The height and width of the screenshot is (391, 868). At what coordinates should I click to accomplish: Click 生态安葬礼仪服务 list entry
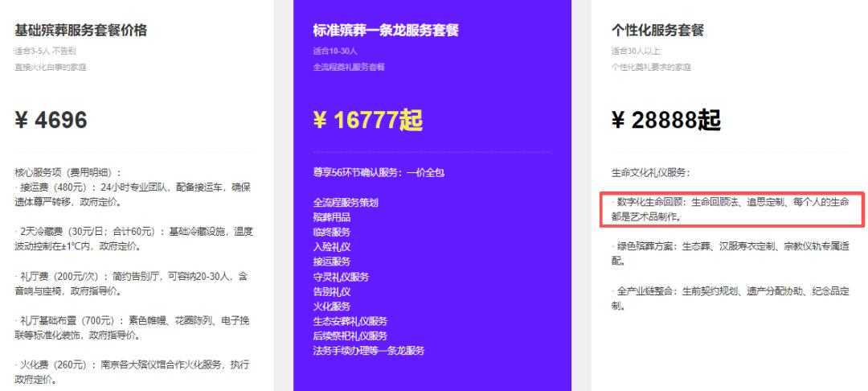[350, 321]
